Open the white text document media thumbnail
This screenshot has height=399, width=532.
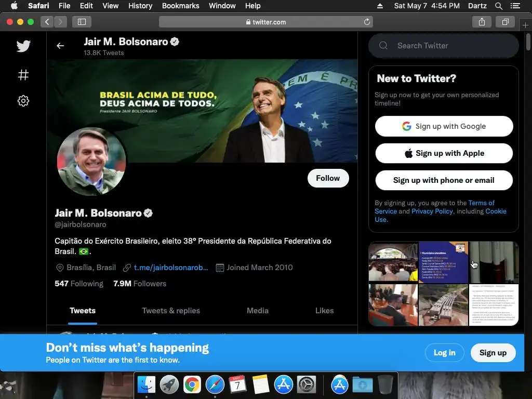[494, 304]
